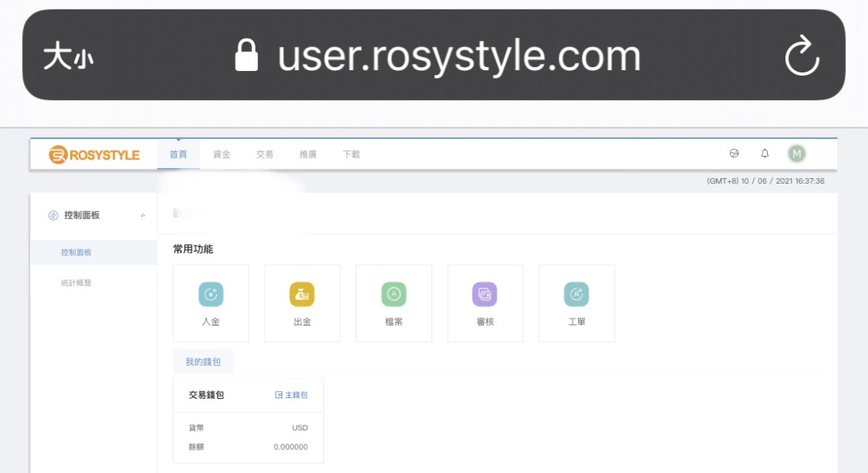Open the 大小 text size menu
This screenshot has height=473, width=868.
click(68, 57)
